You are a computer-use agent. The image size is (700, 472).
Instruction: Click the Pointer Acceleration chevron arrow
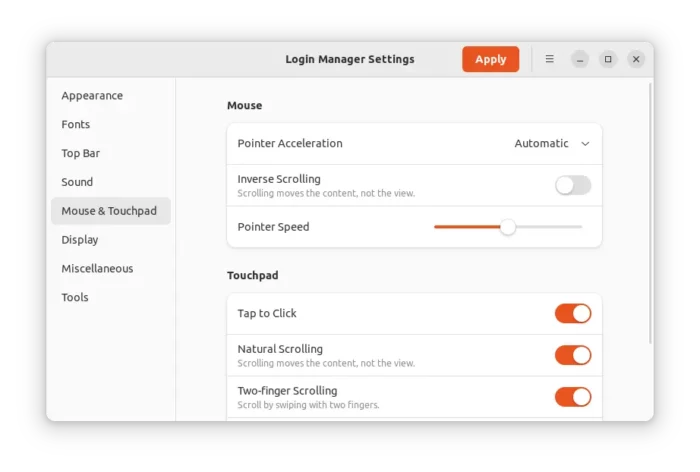click(x=585, y=144)
